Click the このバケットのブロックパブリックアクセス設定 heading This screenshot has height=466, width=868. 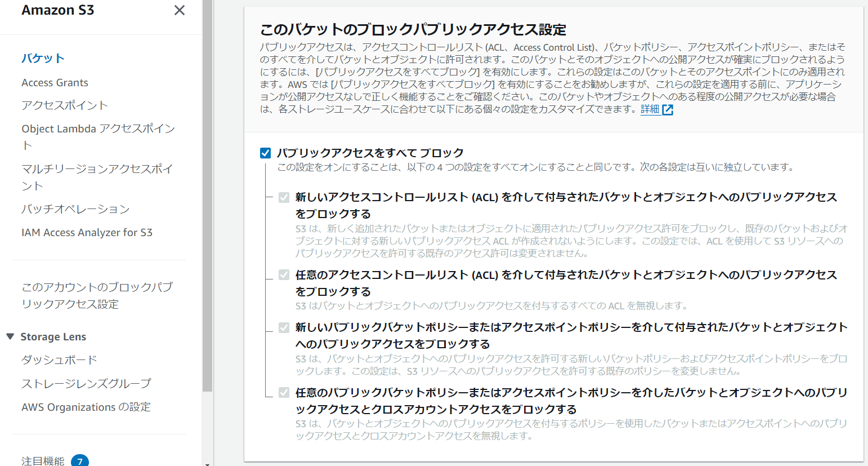pyautogui.click(x=413, y=29)
